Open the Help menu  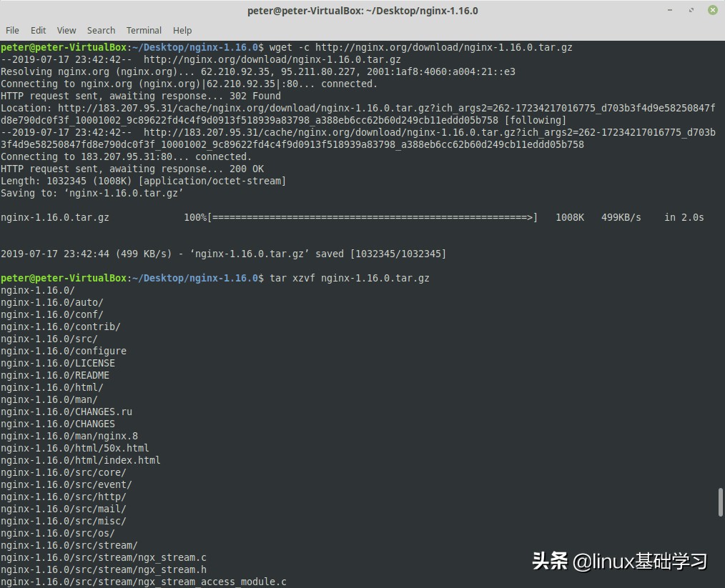point(182,31)
